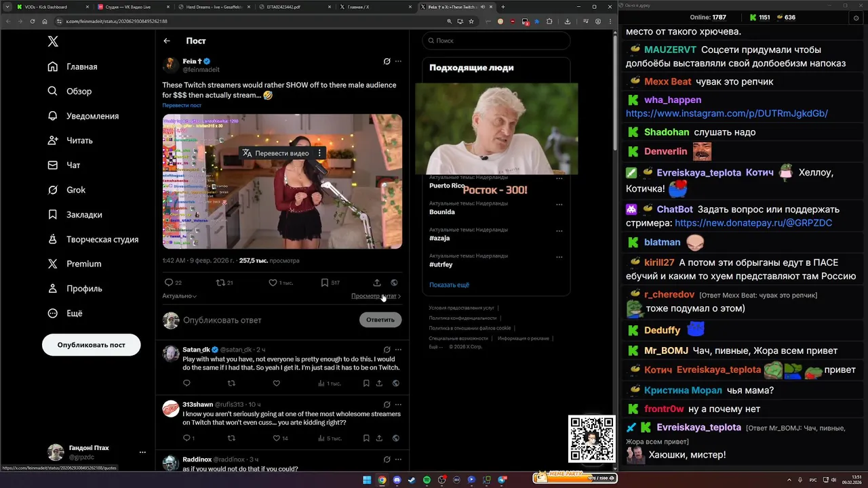Open the wha_happen Instagram link in chat
The width and height of the screenshot is (868, 488).
coord(727,113)
